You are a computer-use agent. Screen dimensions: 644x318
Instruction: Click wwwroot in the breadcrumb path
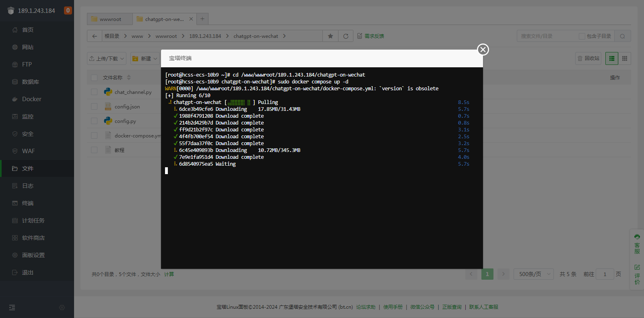(x=166, y=36)
